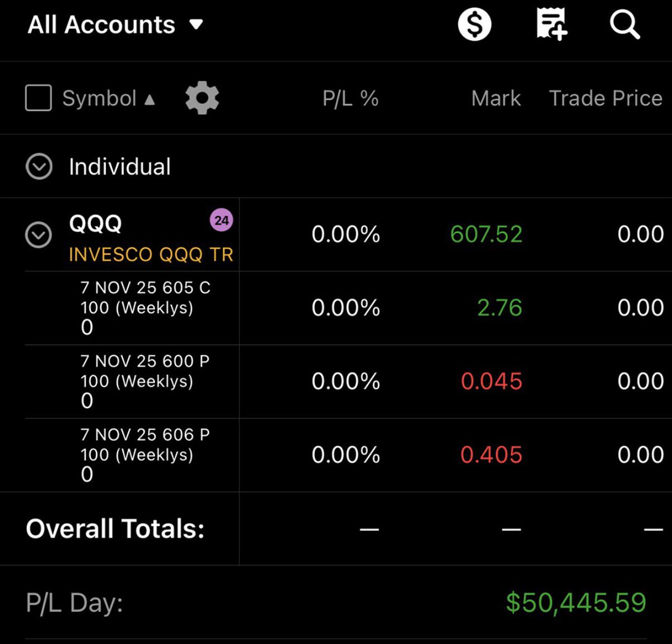Select the QQQ symbol name

pos(95,223)
